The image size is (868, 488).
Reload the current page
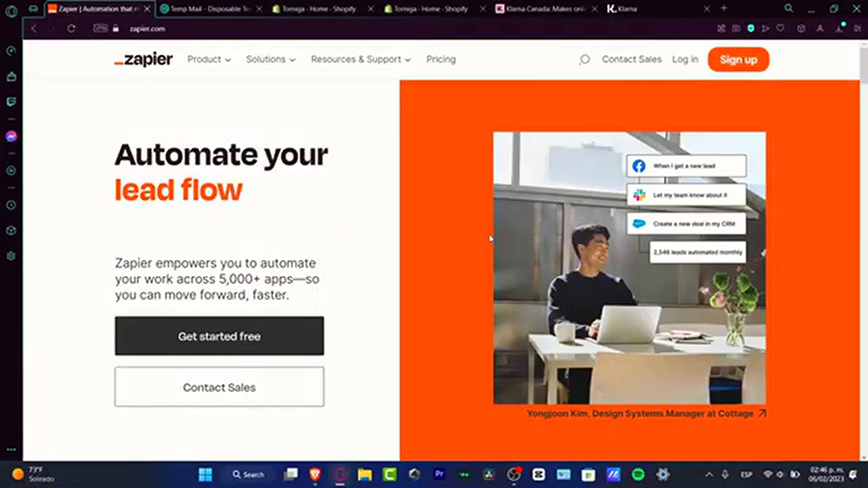click(71, 28)
